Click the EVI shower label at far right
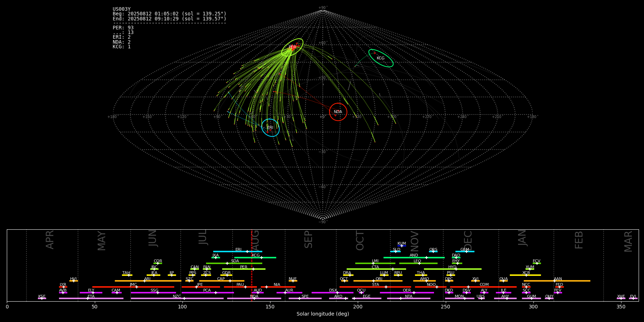This screenshot has width=644, height=322. [633, 297]
